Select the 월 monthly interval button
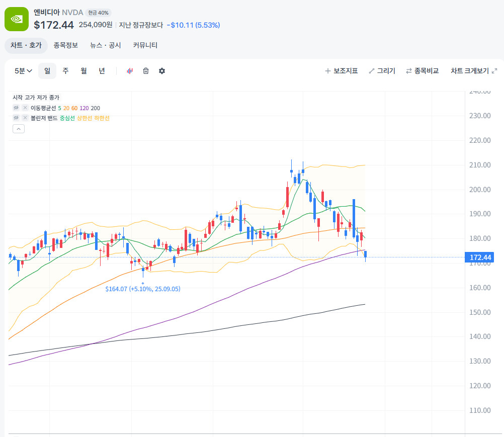The height and width of the screenshot is (437, 504). pyautogui.click(x=83, y=71)
